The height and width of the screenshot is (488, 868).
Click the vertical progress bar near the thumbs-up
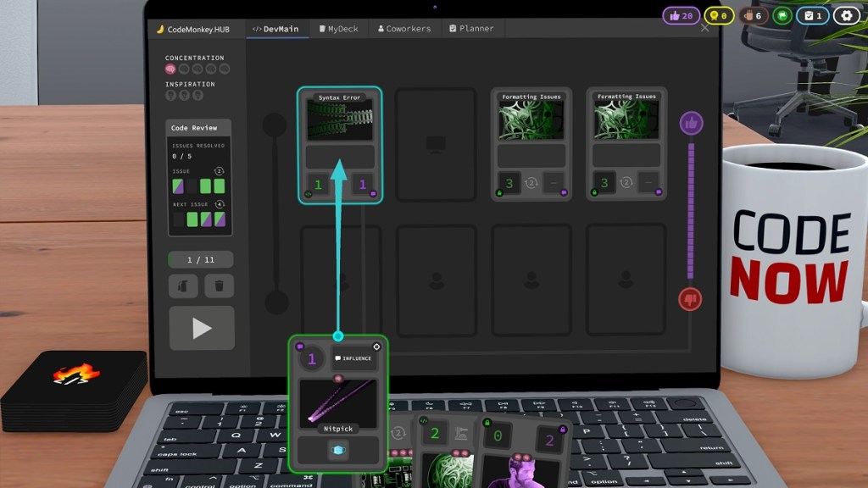692,212
